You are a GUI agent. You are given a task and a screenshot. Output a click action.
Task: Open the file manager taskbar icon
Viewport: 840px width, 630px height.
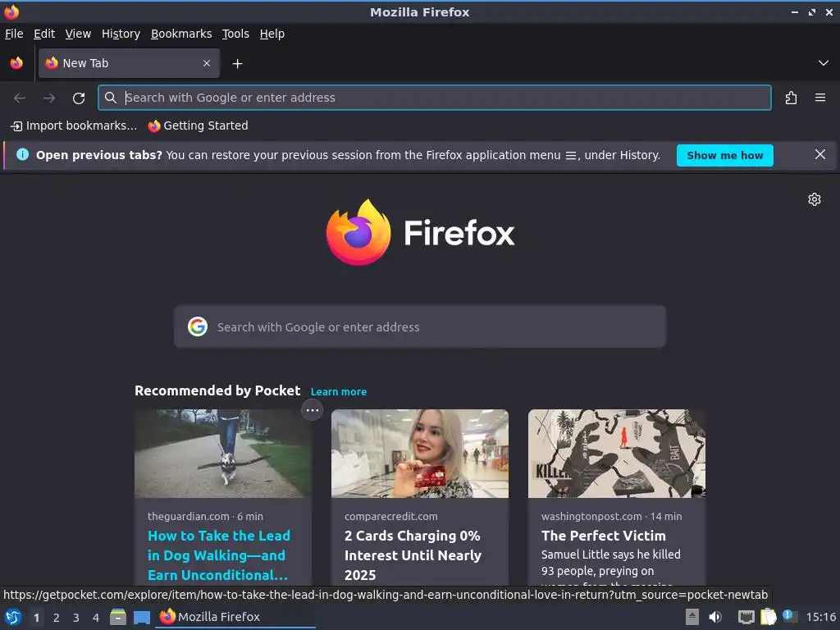click(x=118, y=617)
